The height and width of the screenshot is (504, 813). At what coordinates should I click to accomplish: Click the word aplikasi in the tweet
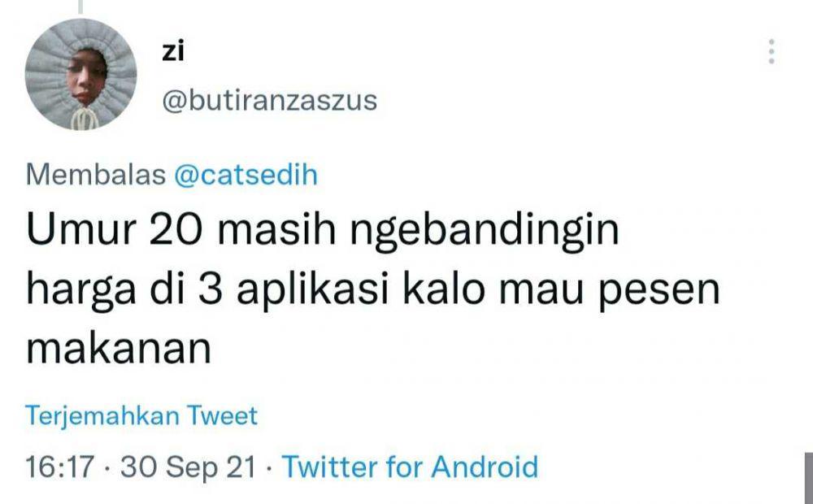(x=313, y=290)
